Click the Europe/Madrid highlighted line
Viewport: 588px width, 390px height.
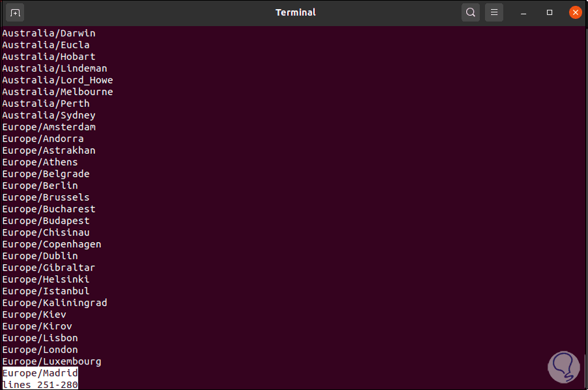click(x=40, y=373)
